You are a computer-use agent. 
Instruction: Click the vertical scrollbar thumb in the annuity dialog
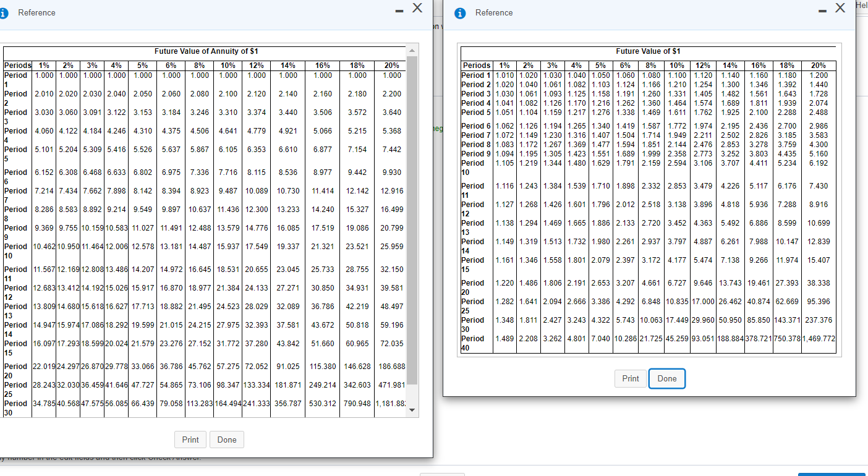[411, 219]
